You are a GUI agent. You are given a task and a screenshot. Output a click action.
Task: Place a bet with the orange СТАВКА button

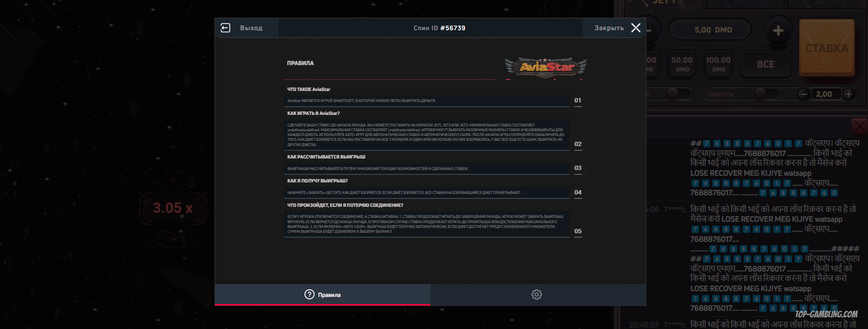[x=827, y=48]
